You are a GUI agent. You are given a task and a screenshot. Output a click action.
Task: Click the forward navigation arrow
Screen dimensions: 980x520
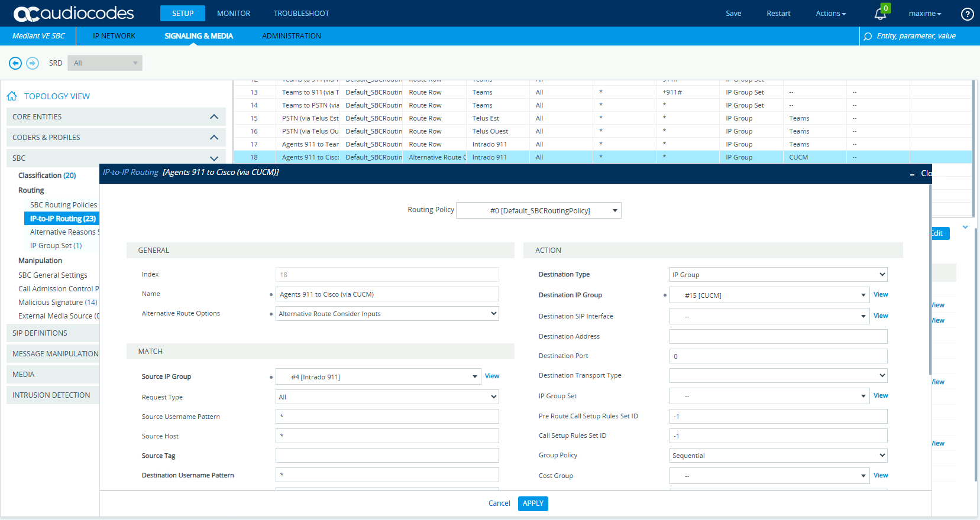click(33, 63)
